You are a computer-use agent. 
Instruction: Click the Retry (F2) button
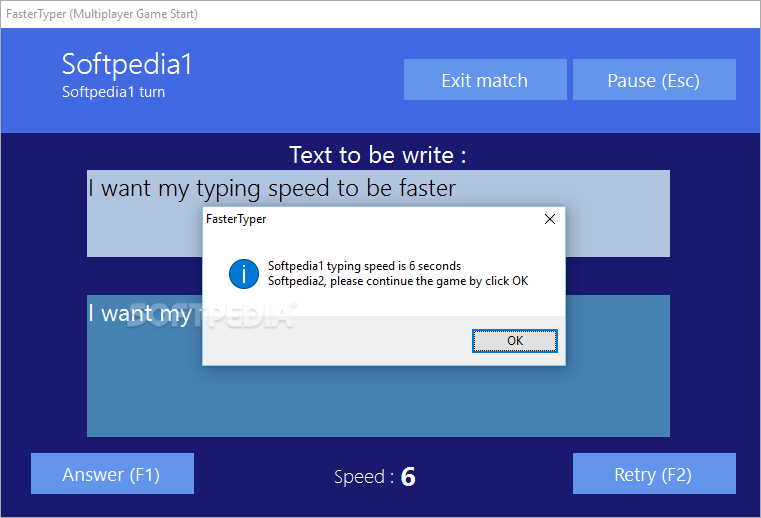tap(654, 474)
